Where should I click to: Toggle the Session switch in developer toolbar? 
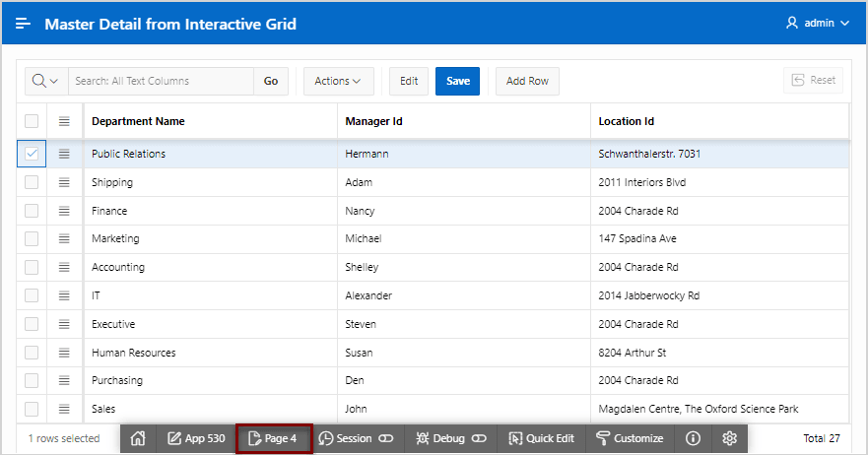point(386,438)
